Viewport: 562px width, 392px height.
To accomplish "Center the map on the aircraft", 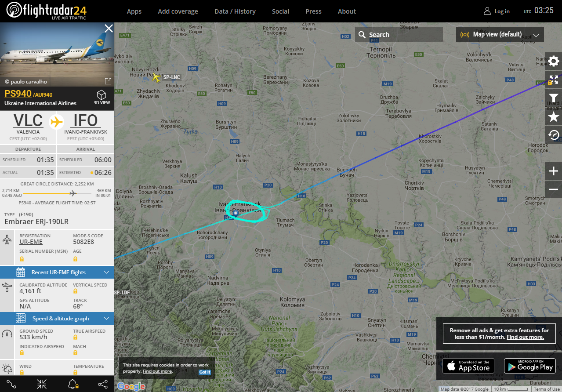I will pyautogui.click(x=42, y=384).
